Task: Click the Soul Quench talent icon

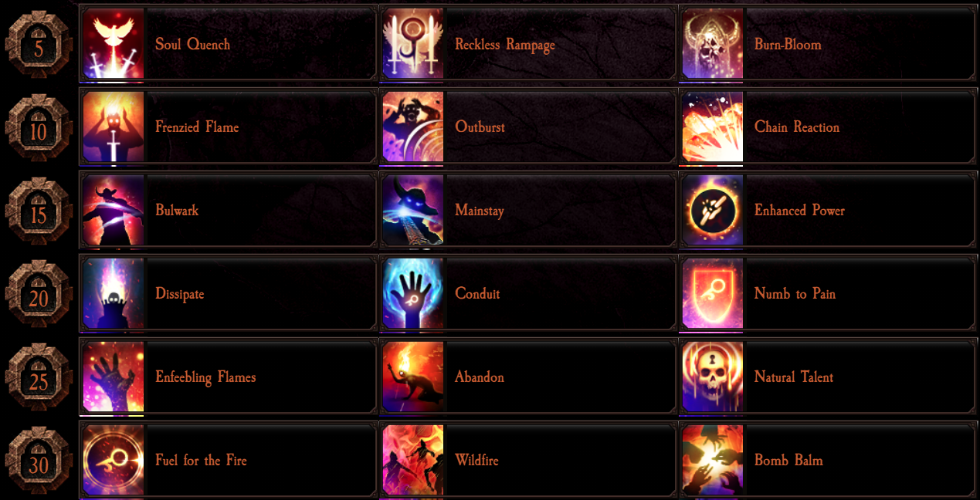Action: [114, 44]
